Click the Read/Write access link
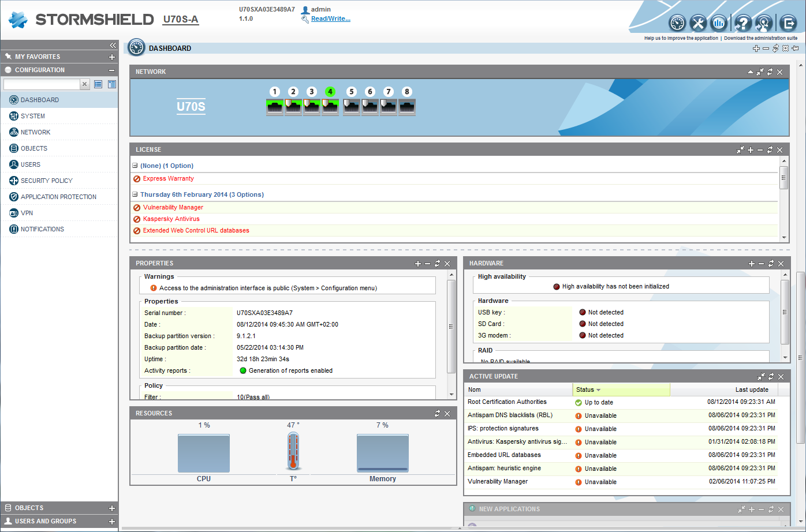Screen dimensions: 806x532 pos(331,18)
